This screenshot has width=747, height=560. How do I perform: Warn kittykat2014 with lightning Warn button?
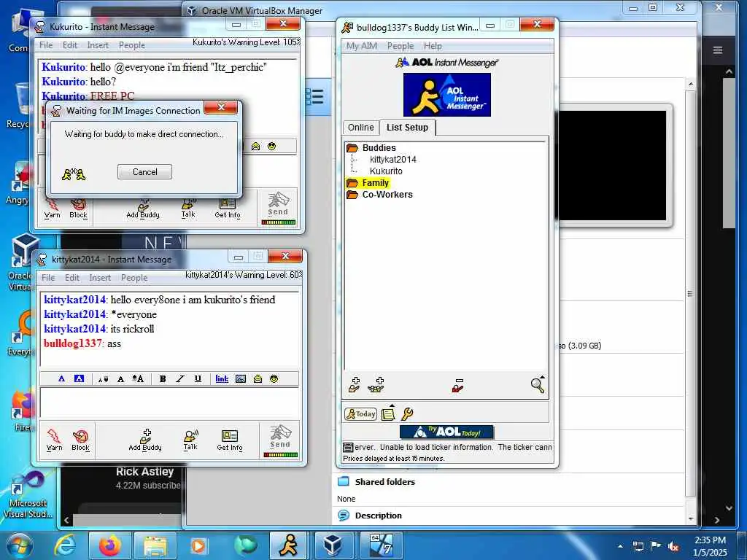54,439
